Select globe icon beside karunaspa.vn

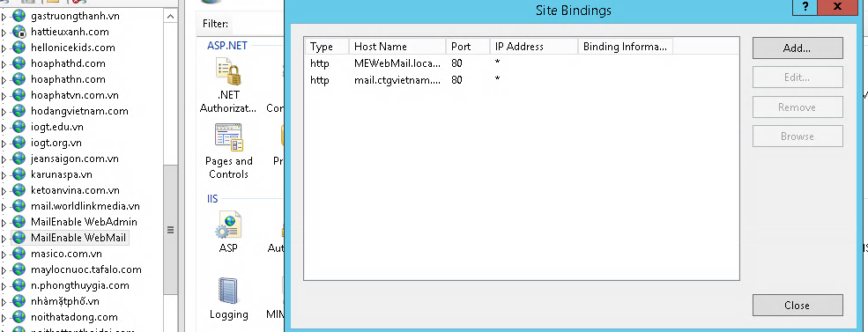19,174
